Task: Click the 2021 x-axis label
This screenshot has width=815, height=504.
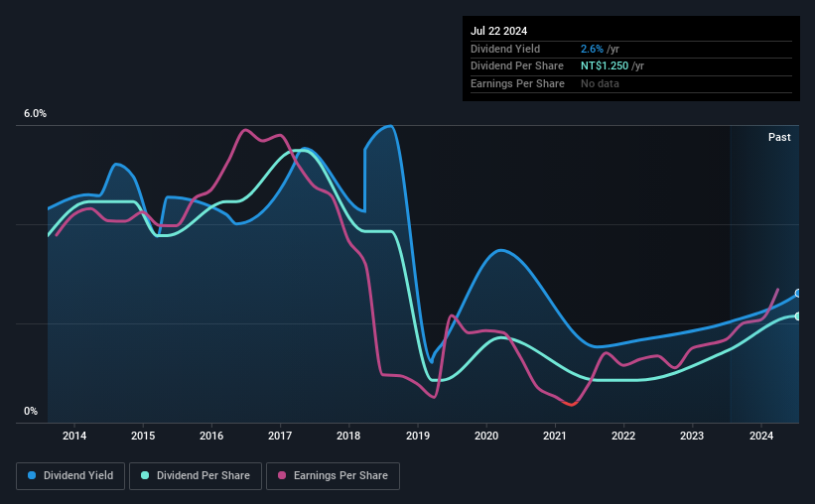Action: (x=555, y=436)
